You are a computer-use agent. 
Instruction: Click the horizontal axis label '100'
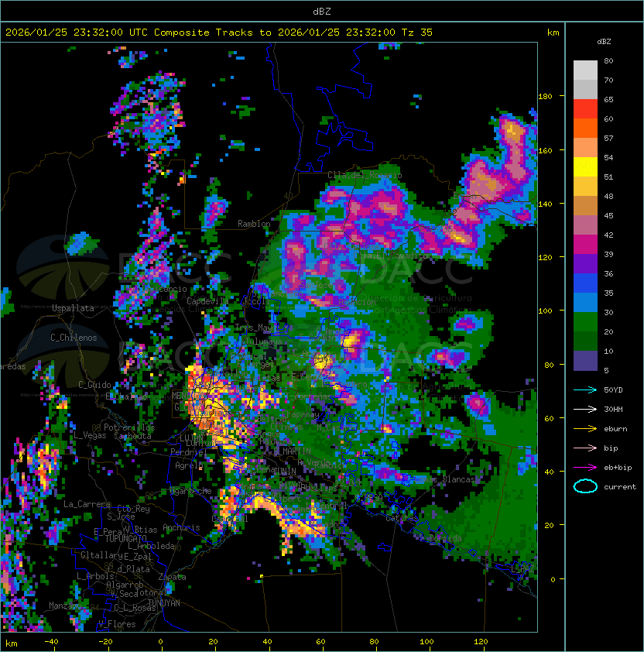tap(426, 642)
